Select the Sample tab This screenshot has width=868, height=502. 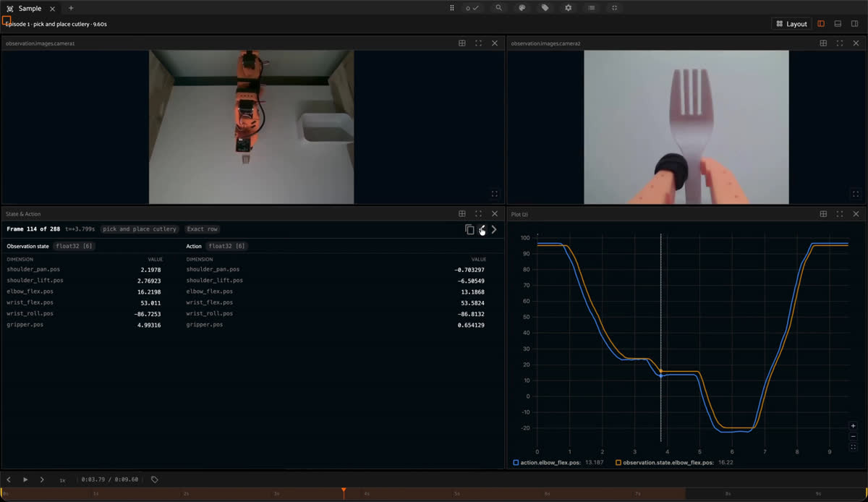pyautogui.click(x=30, y=8)
